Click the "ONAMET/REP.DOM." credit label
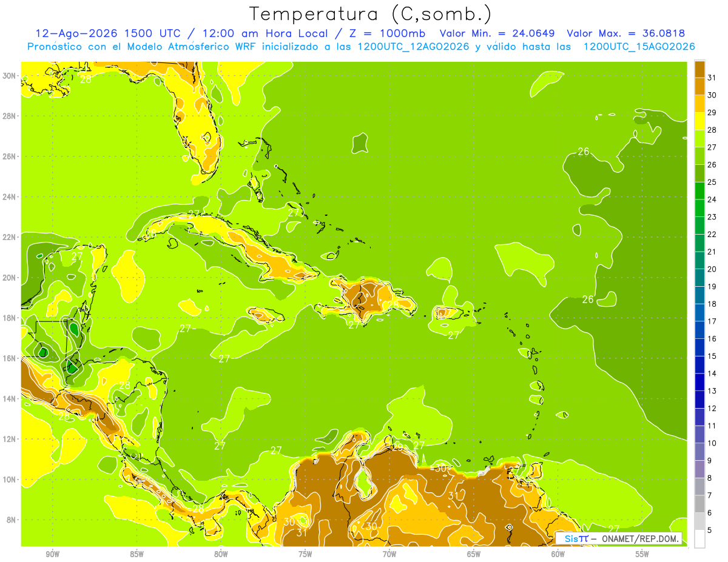This screenshot has width=728, height=562. [x=639, y=538]
